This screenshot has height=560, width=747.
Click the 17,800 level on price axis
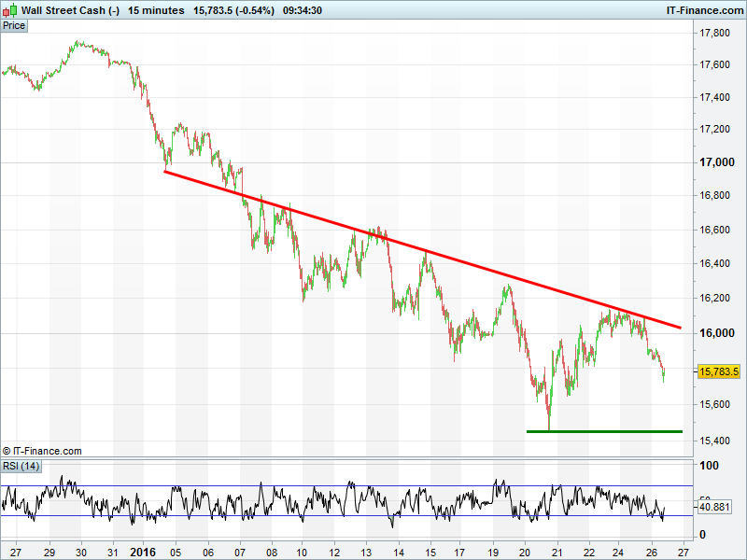(715, 34)
